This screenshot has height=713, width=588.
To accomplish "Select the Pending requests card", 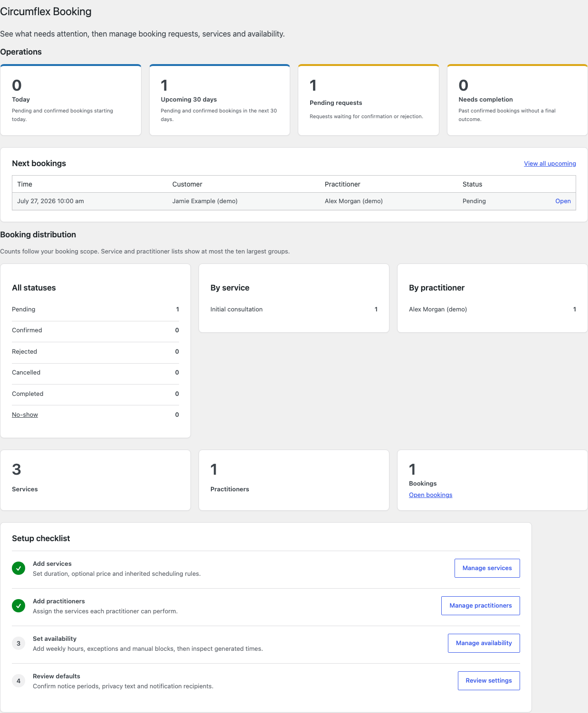I will pyautogui.click(x=369, y=100).
